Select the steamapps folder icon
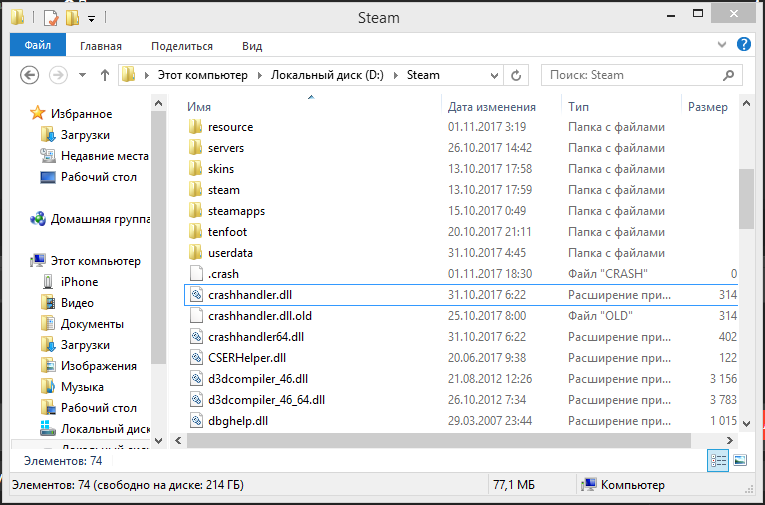Image resolution: width=765 pixels, height=505 pixels. (196, 211)
